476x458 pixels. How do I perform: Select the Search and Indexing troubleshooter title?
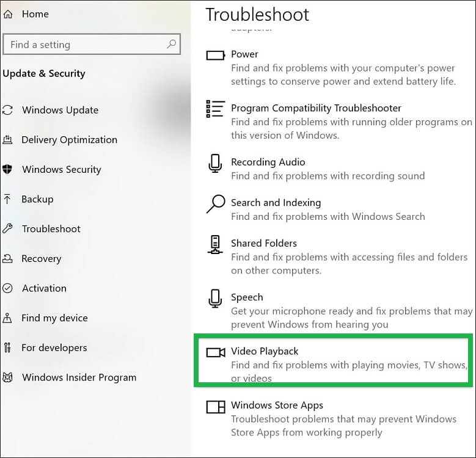point(276,203)
